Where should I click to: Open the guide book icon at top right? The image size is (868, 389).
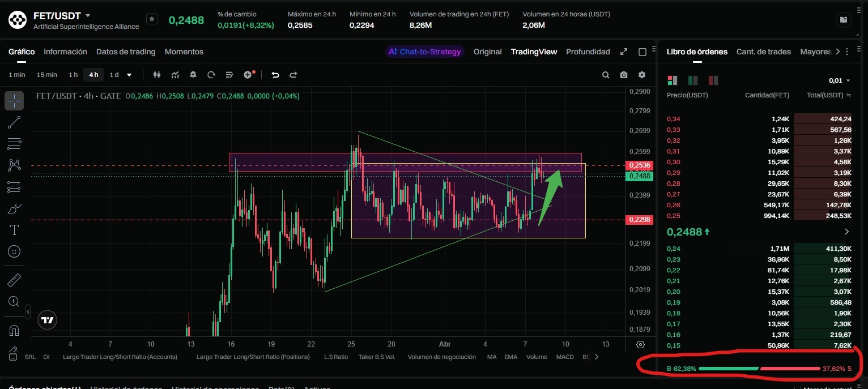click(844, 20)
